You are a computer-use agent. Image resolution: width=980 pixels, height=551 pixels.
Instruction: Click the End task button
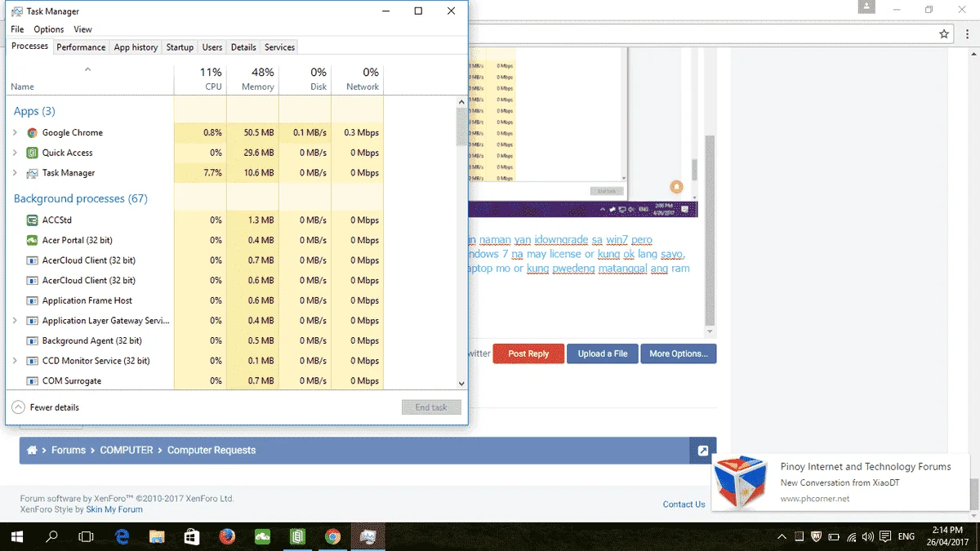431,407
